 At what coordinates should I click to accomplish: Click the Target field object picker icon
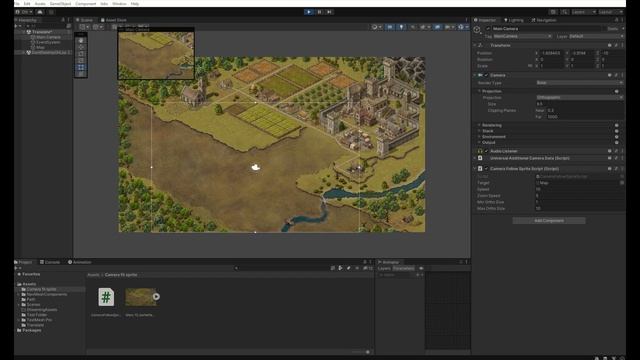622,183
